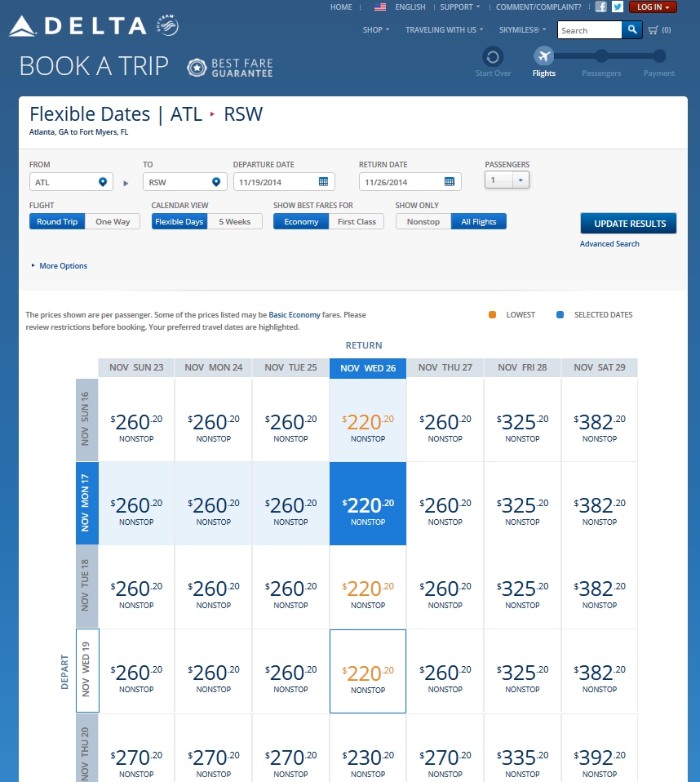Click the Start Over circular arrow icon
The width and height of the screenshot is (700, 782).
coord(493,56)
